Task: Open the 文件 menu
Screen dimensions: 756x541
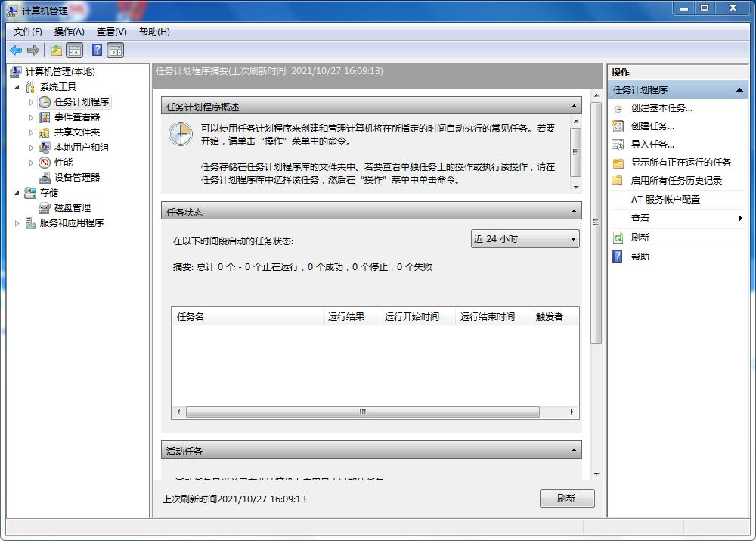Action: (28, 32)
